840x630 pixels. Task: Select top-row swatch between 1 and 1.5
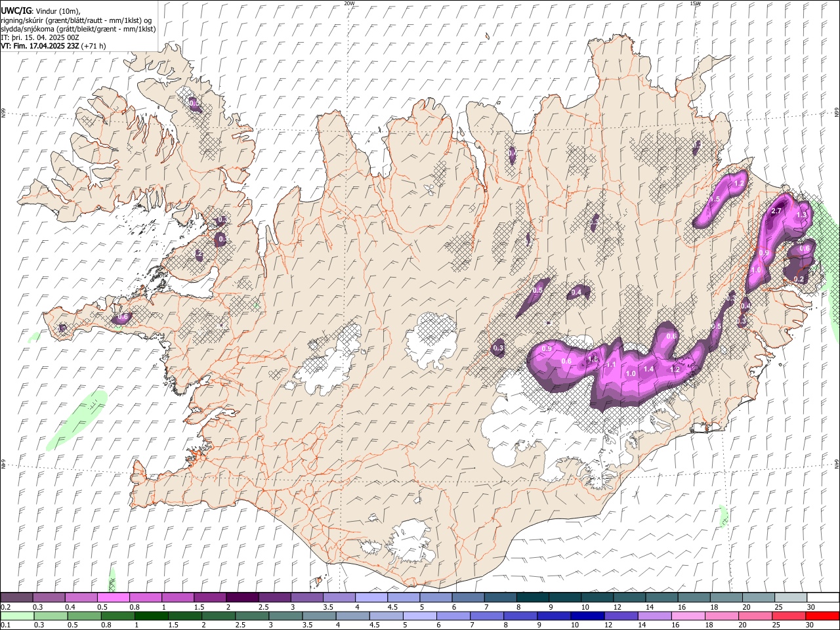pos(177,597)
